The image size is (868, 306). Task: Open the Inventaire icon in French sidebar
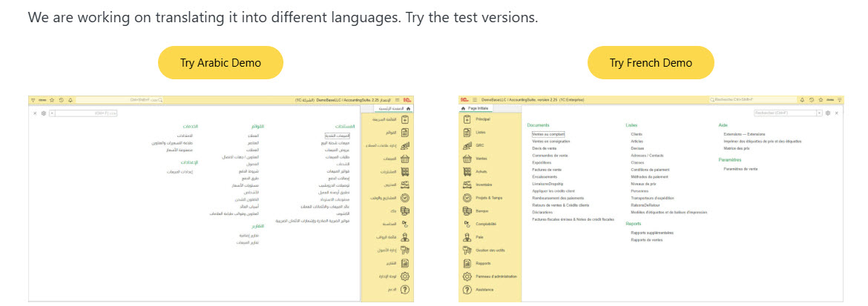point(467,184)
